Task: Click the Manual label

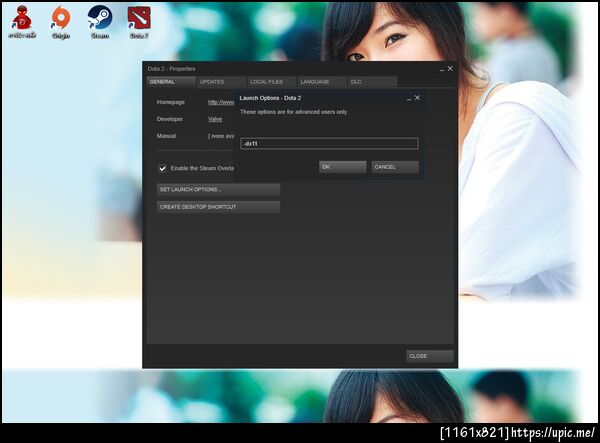Action: [166, 136]
